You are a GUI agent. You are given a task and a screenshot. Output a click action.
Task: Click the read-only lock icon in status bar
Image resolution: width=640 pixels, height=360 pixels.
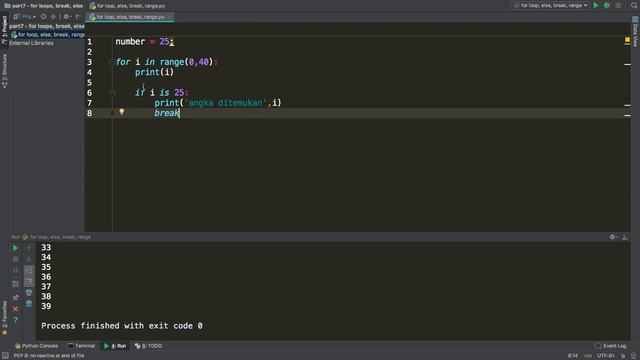(x=623, y=356)
